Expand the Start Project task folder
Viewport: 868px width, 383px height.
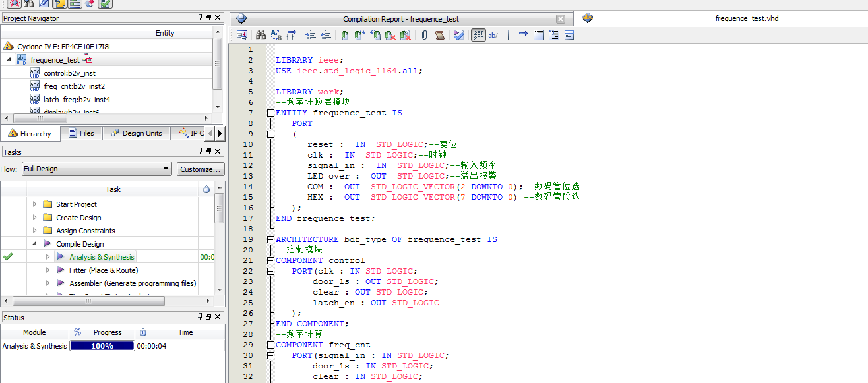[35, 204]
